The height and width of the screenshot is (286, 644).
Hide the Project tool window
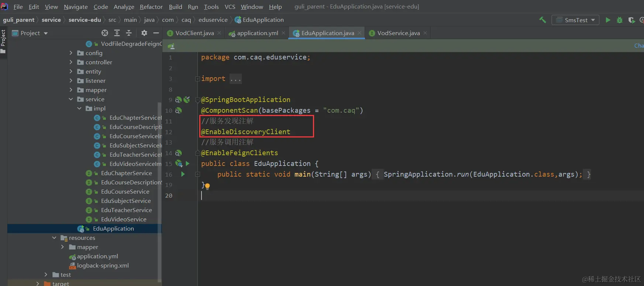(x=156, y=33)
